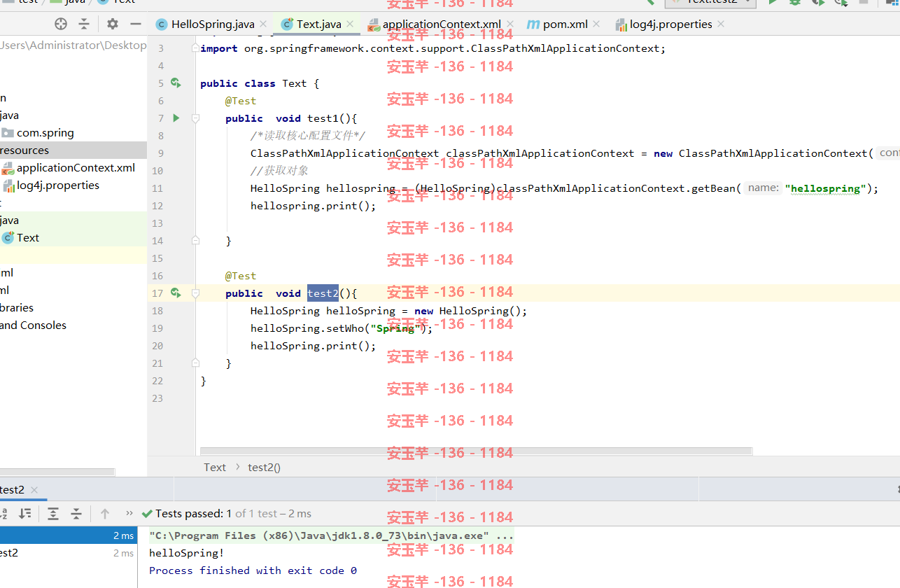Screen dimensions: 900x588
Task: Click the 'name:' parameter hint on line 11
Action: 763,188
